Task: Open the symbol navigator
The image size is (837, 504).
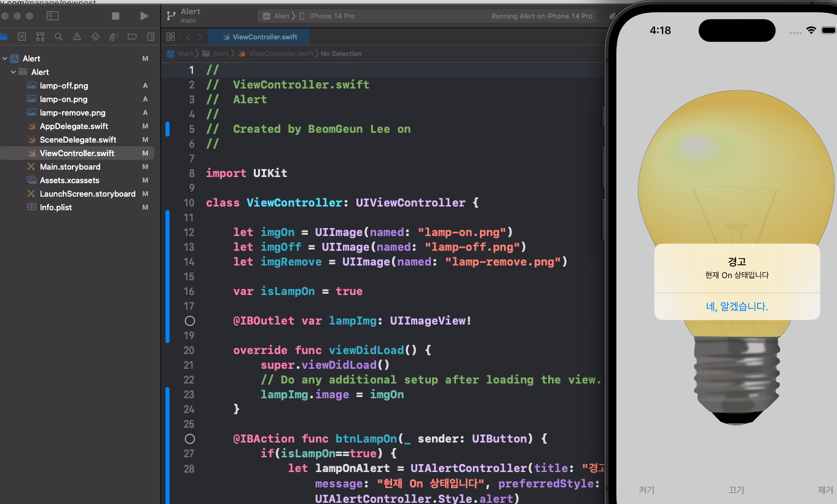Action: point(40,37)
